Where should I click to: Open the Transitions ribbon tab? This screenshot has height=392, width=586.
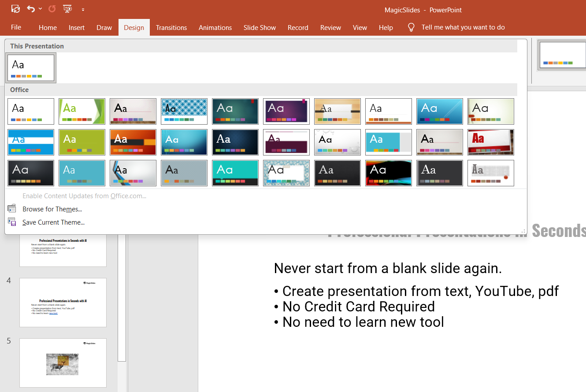point(171,27)
